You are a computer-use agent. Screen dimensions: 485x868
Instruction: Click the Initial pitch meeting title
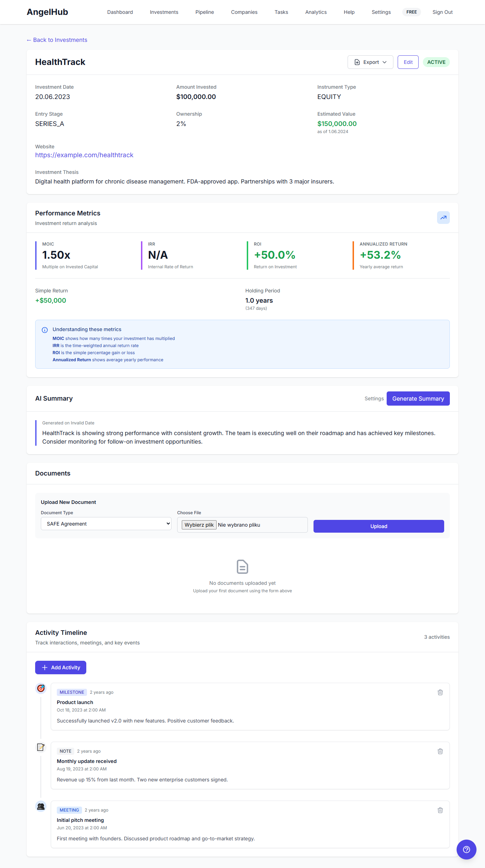click(80, 820)
